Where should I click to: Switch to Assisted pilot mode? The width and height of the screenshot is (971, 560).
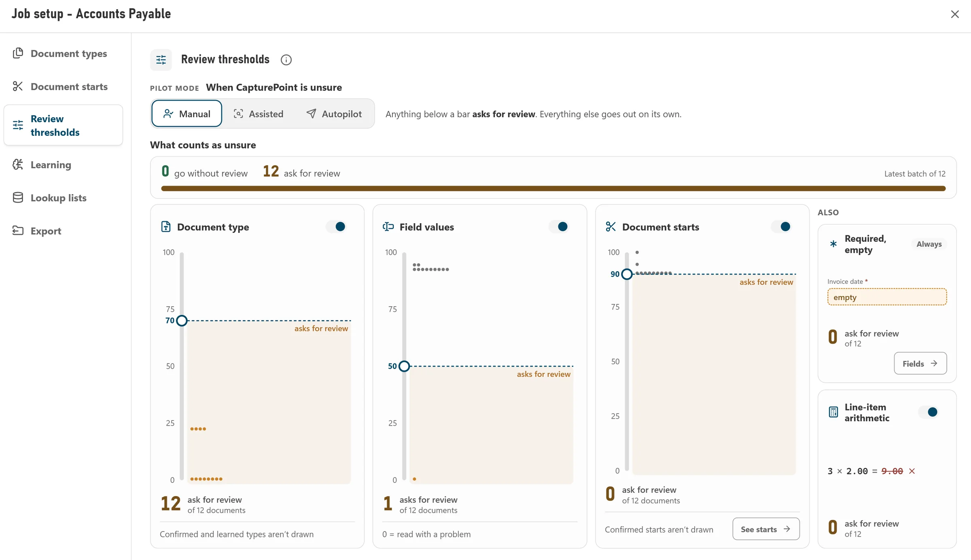coord(259,114)
